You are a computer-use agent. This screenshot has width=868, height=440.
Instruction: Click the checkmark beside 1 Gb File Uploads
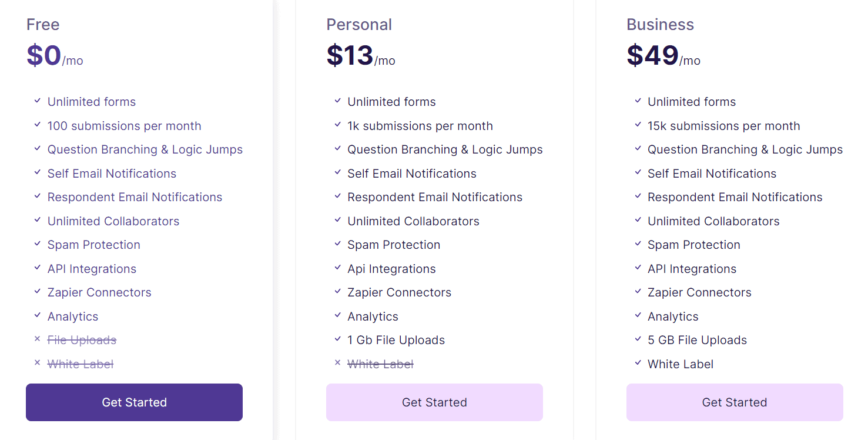(x=337, y=339)
